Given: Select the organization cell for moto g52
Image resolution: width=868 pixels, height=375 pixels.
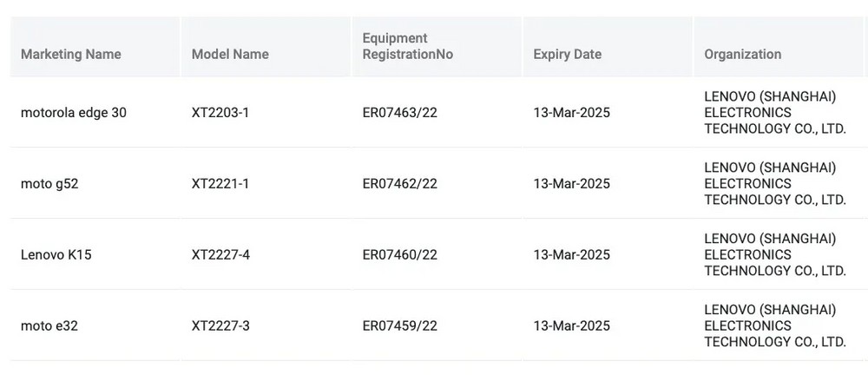Looking at the screenshot, I should pos(775,184).
